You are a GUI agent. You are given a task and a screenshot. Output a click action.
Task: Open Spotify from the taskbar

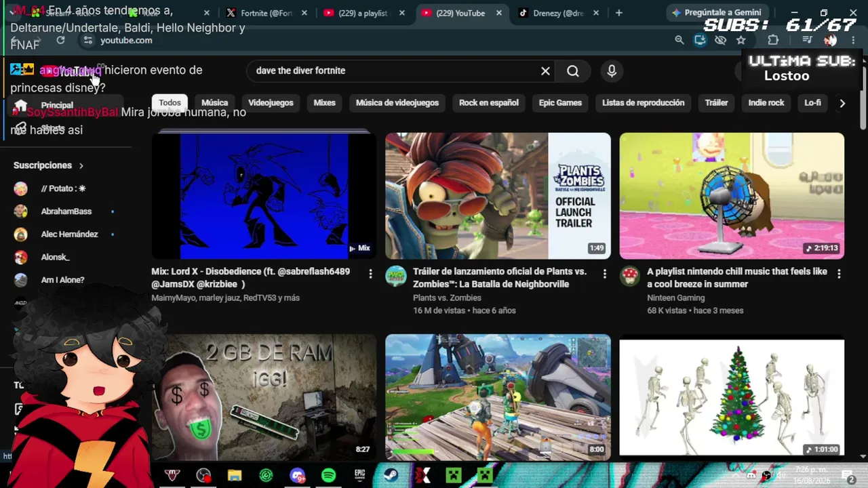328,476
